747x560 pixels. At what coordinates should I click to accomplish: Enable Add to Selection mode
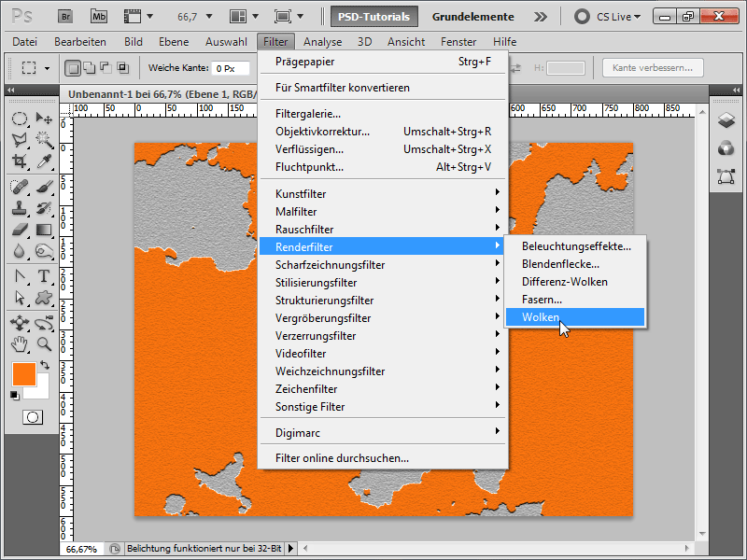point(89,68)
